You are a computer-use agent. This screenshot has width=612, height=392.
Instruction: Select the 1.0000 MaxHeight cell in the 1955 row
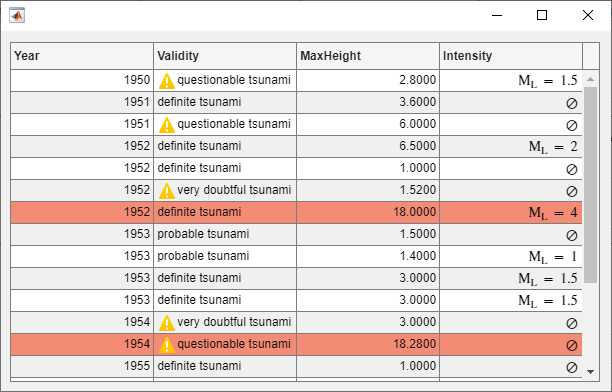point(368,366)
